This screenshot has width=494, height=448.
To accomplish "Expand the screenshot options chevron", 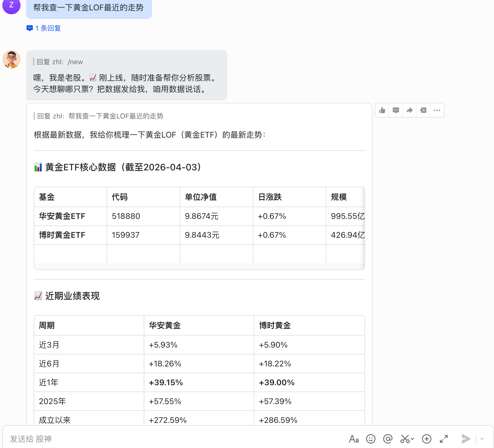I will coord(412,439).
